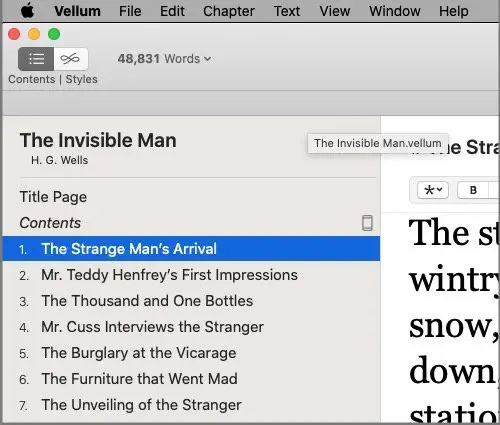Open the Vellum application menu
The width and height of the screenshot is (500, 425).
[x=77, y=11]
